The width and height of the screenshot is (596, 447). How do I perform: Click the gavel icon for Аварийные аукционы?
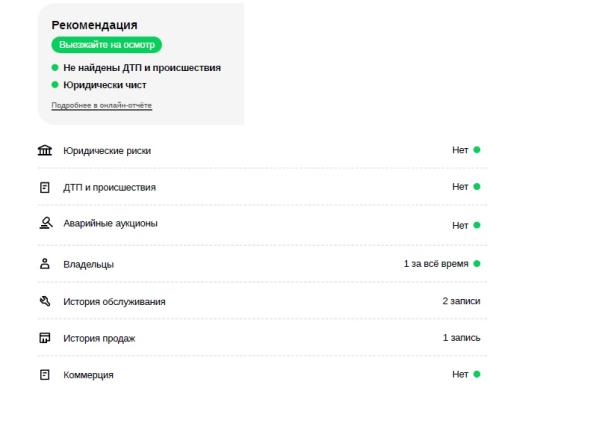point(46,223)
